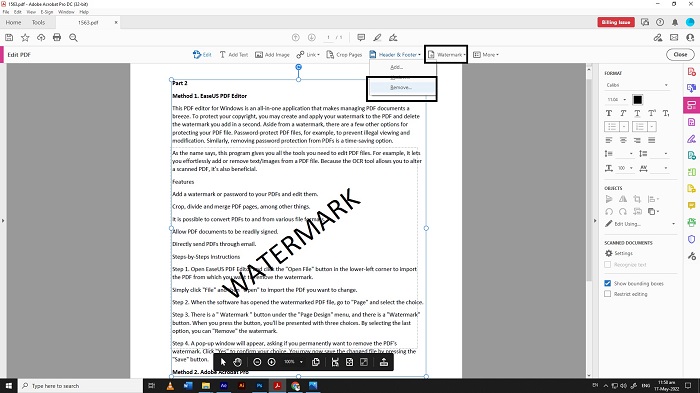
Task: Choose the Add Image tool
Action: [272, 54]
